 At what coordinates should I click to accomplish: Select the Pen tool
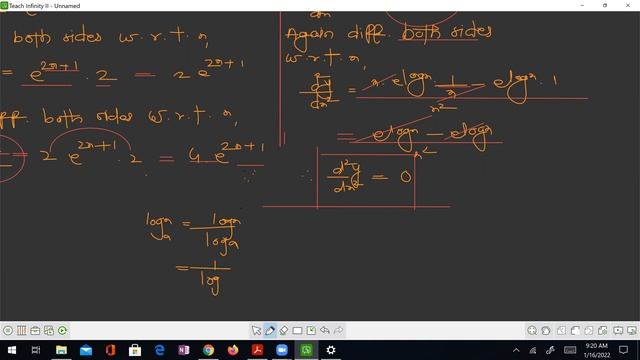(x=270, y=330)
